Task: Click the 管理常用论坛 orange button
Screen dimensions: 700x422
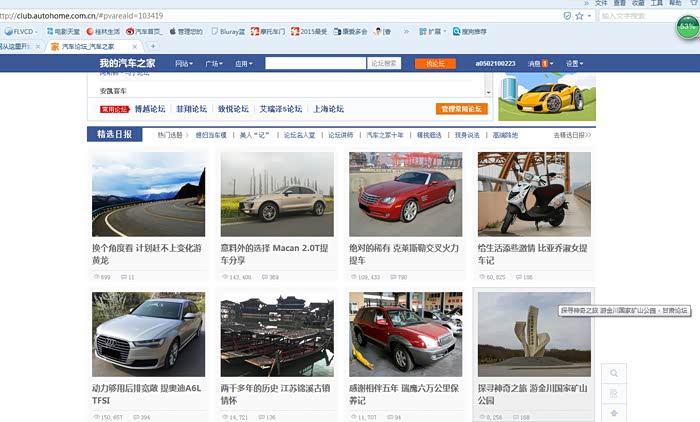Action: (x=461, y=109)
